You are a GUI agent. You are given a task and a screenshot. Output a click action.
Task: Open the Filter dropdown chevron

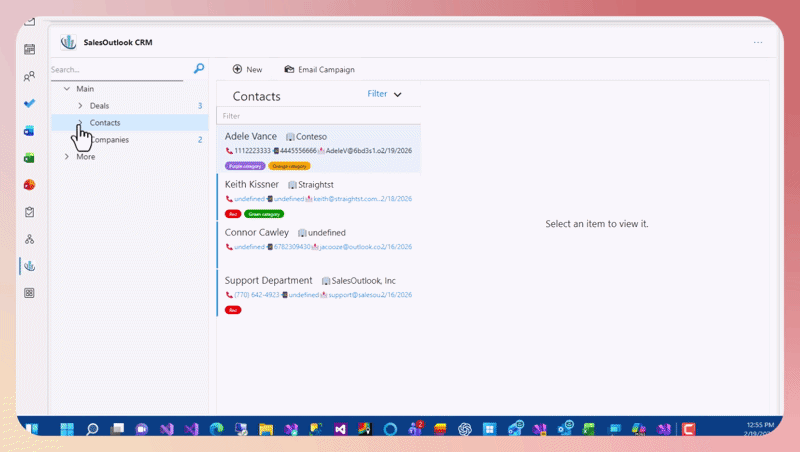(x=397, y=94)
